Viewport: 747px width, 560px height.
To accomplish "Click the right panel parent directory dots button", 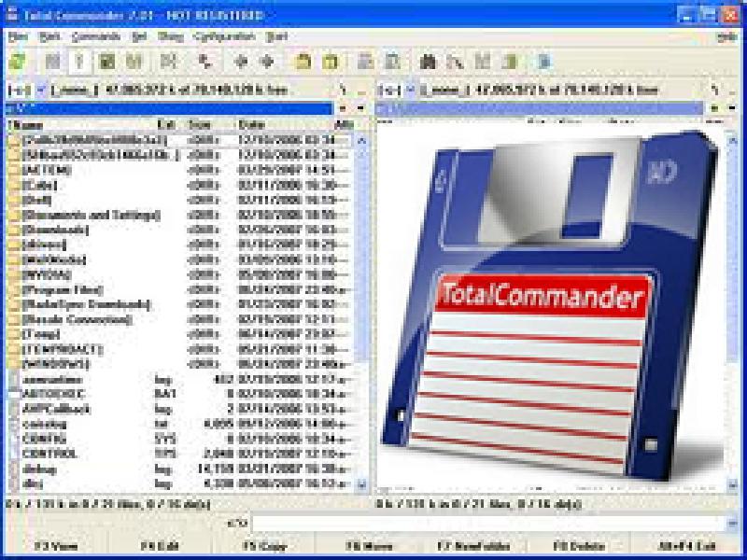I will pyautogui.click(x=733, y=90).
